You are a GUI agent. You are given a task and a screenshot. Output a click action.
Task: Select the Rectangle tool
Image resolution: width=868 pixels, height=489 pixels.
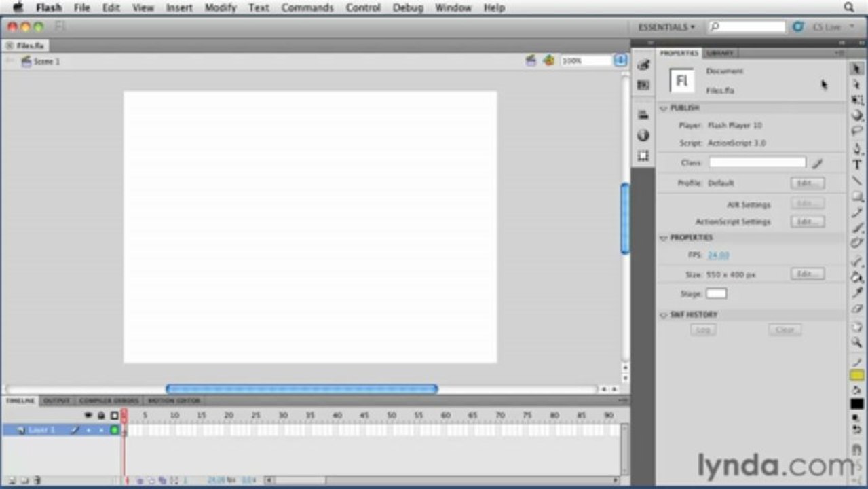point(857,196)
